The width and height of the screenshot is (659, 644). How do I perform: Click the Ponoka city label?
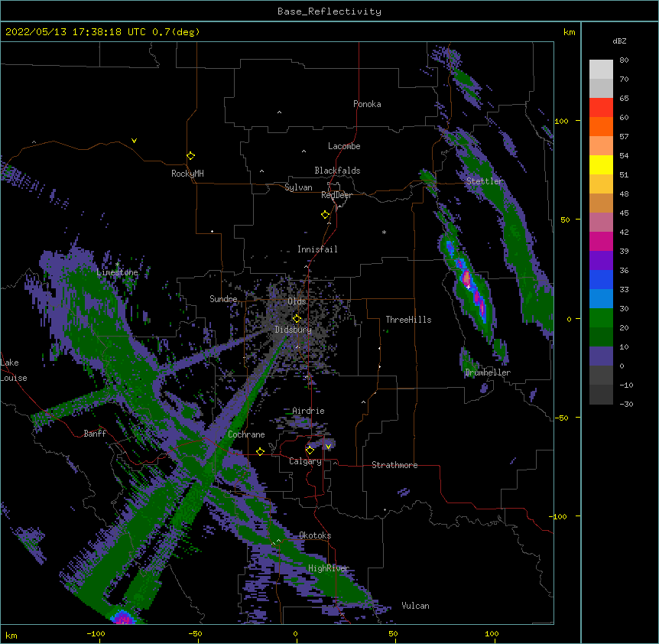pyautogui.click(x=367, y=104)
